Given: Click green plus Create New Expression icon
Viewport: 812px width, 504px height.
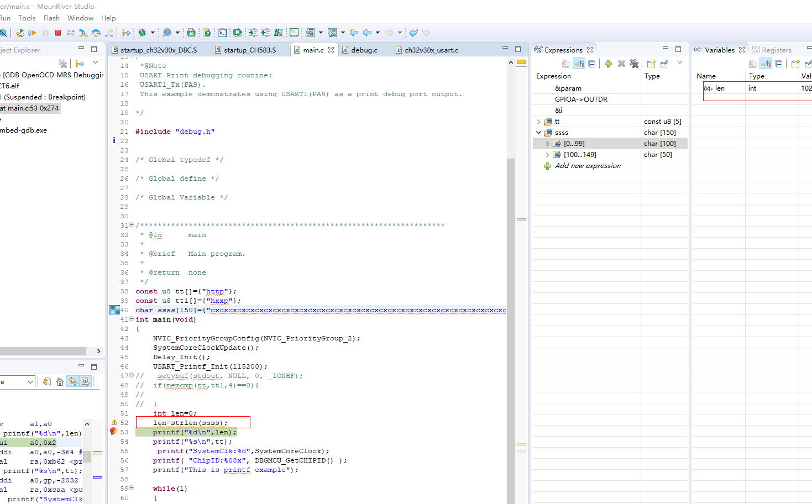Looking at the screenshot, I should pos(608,64).
